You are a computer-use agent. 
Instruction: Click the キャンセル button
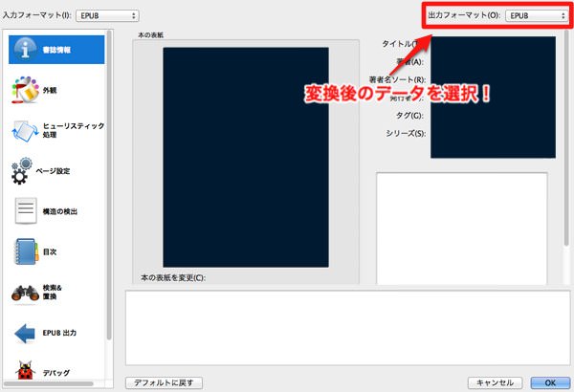(x=495, y=382)
